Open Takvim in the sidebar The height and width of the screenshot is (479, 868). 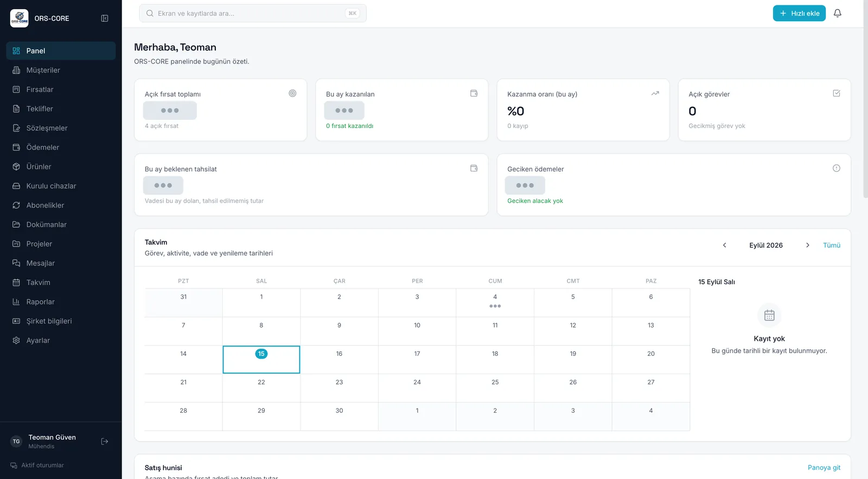pyautogui.click(x=61, y=283)
